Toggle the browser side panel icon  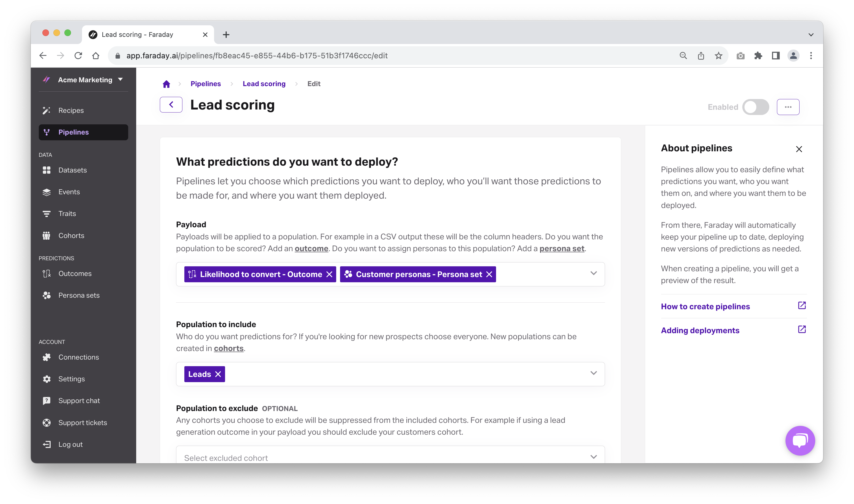(776, 56)
